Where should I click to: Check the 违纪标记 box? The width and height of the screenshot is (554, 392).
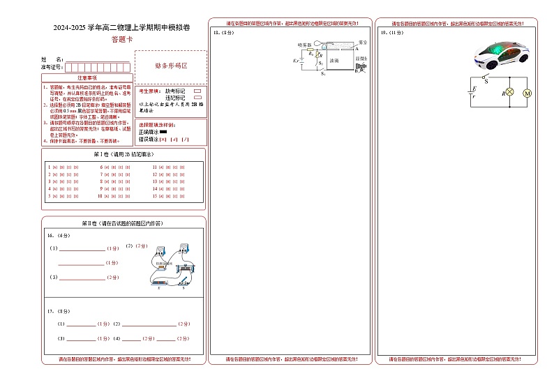pyautogui.click(x=197, y=98)
